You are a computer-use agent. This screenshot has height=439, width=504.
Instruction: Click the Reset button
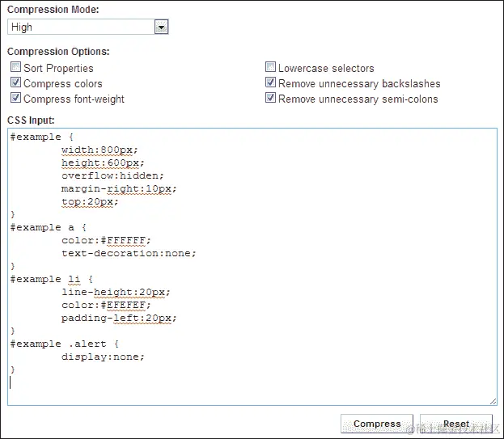456,424
